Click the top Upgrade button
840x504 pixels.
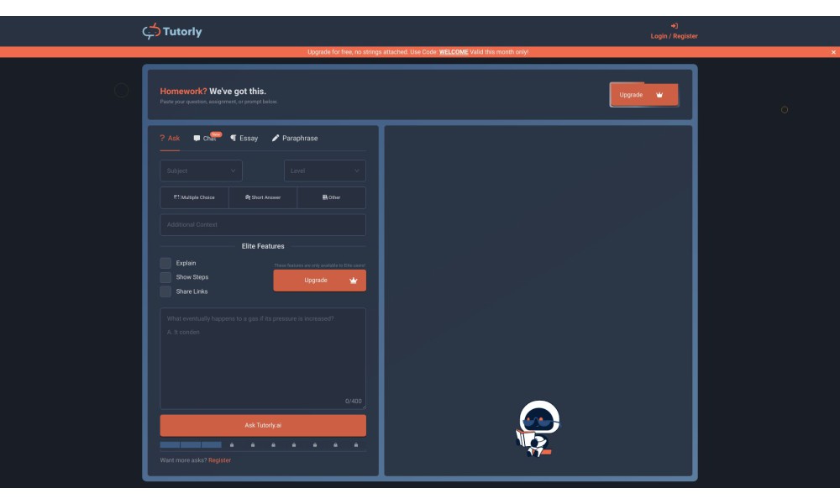[644, 95]
